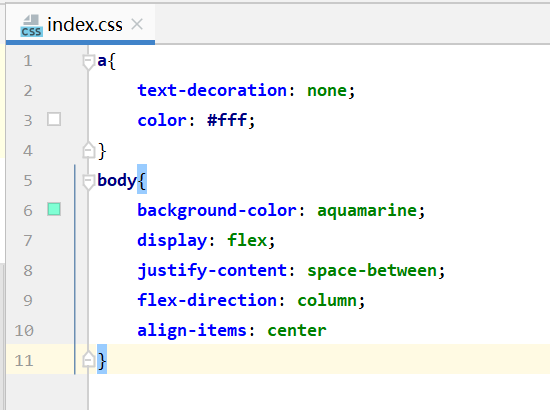Click fold end marker on line 4
550x410 pixels.
(88, 151)
